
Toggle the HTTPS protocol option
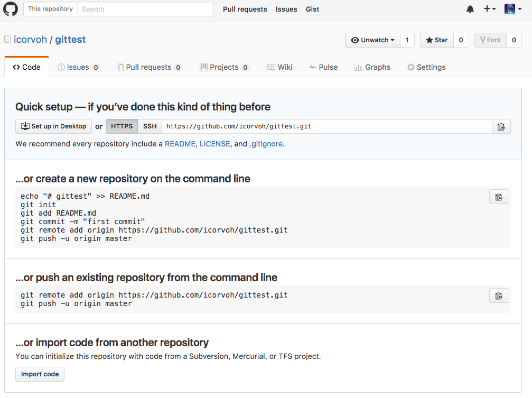[122, 126]
